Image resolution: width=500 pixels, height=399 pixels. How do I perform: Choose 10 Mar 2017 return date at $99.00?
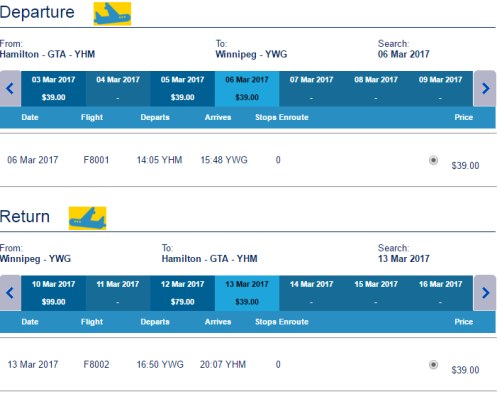pyautogui.click(x=53, y=293)
